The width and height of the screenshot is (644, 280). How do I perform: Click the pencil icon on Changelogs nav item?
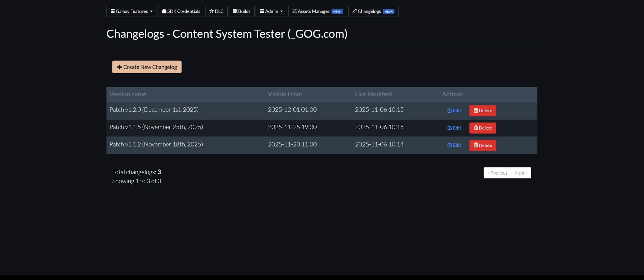coord(355,11)
